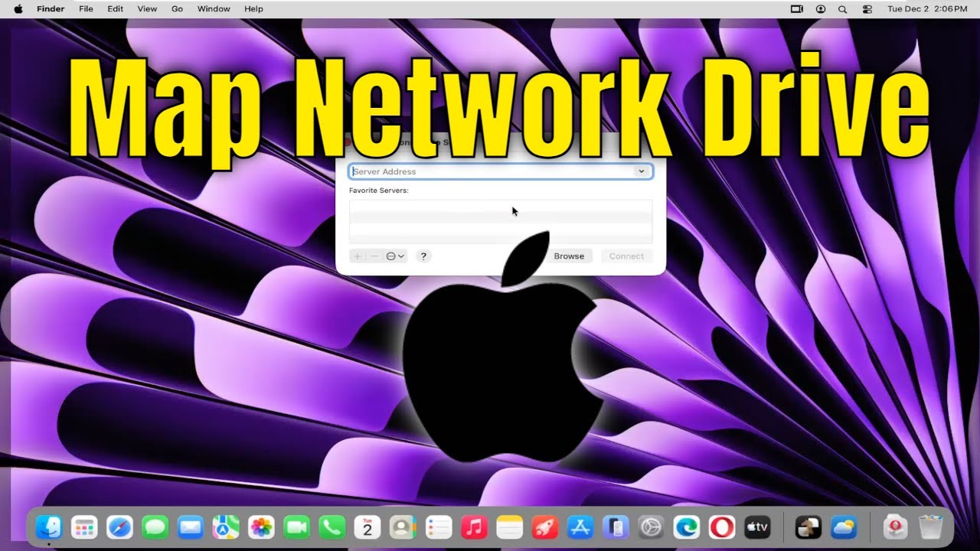Open Launchpad from the Dock
Image resolution: width=980 pixels, height=551 pixels.
84,527
